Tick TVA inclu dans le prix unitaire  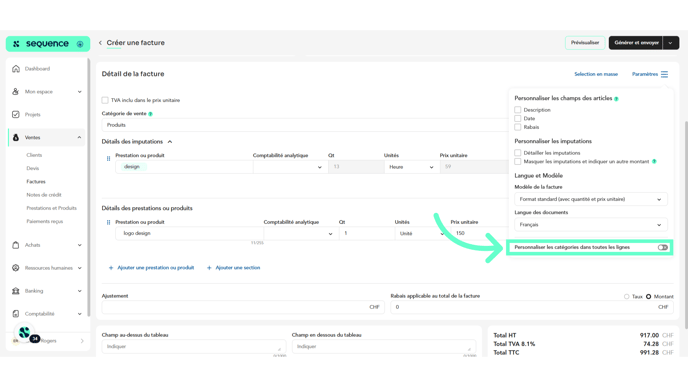[105, 100]
